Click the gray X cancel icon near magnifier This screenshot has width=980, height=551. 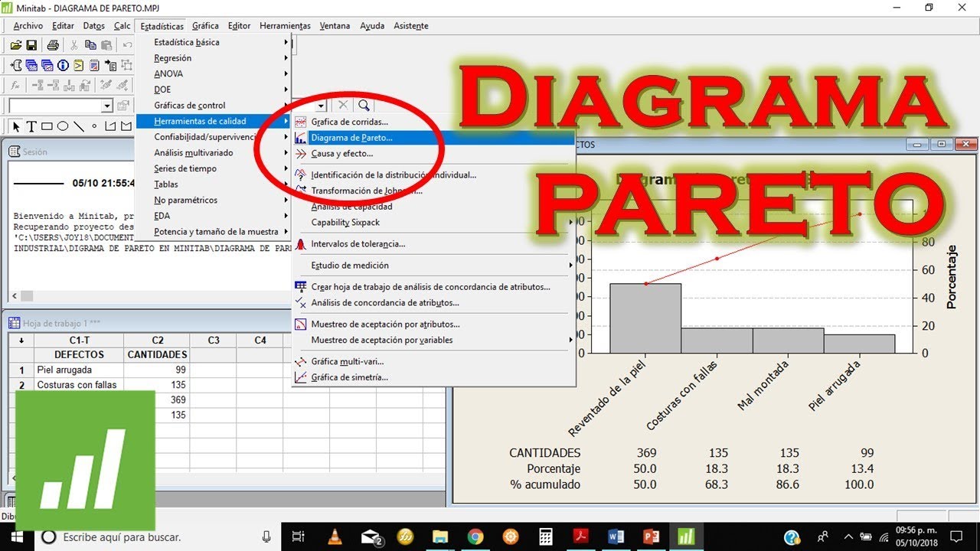(x=343, y=105)
